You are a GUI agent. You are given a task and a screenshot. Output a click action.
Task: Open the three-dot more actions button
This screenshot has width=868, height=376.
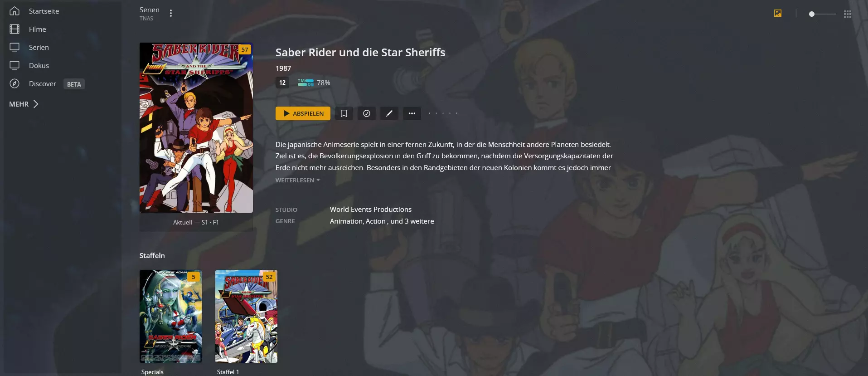pos(412,113)
